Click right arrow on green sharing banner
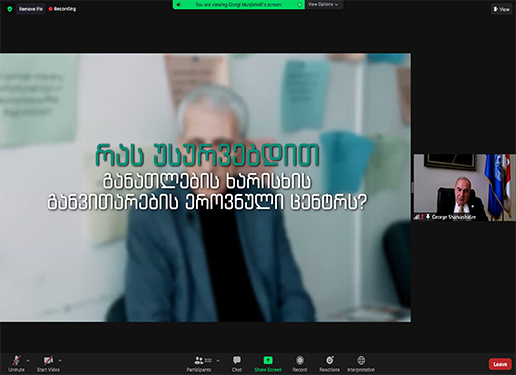516x375 pixels. tap(299, 4)
